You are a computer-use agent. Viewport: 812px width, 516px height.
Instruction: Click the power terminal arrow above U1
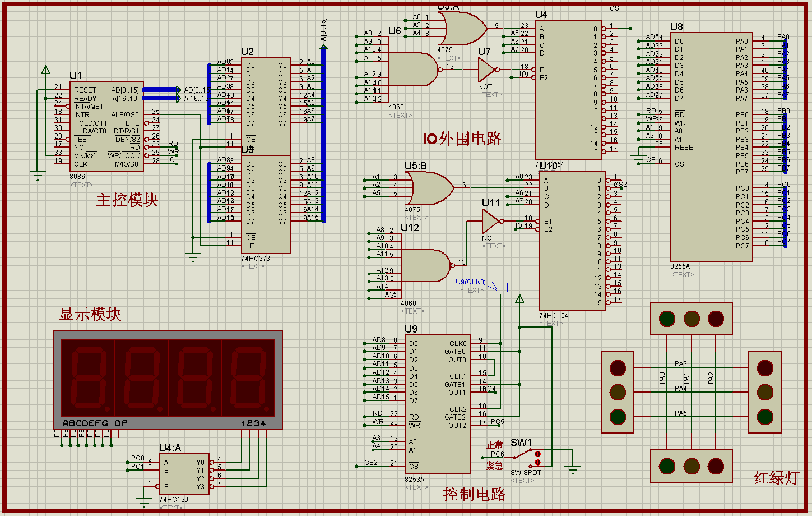coord(45,70)
